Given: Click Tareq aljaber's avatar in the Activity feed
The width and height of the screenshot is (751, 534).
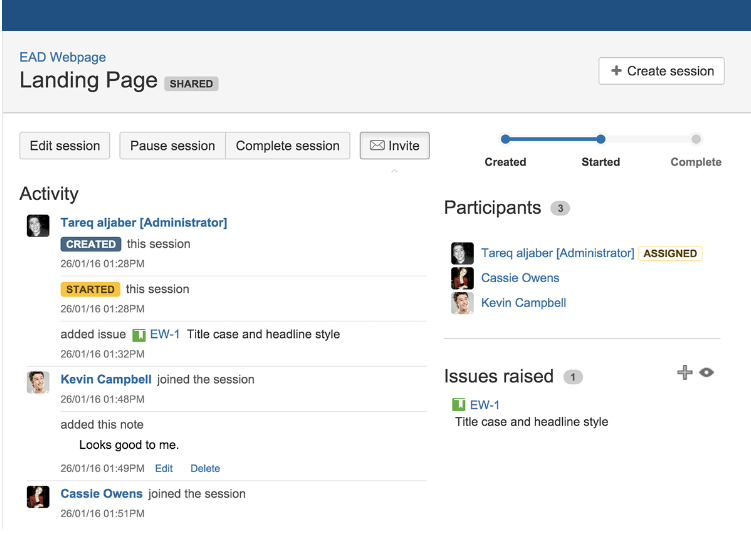Looking at the screenshot, I should click(x=38, y=225).
